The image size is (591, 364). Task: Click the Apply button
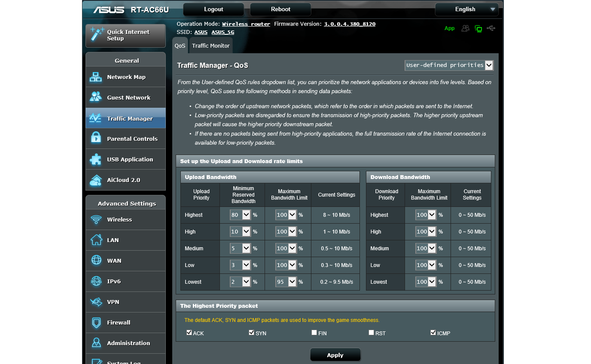[x=335, y=355]
